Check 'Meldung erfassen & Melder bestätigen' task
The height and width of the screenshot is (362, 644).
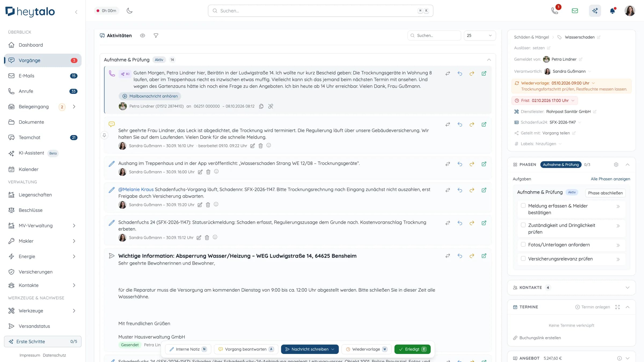pyautogui.click(x=523, y=205)
